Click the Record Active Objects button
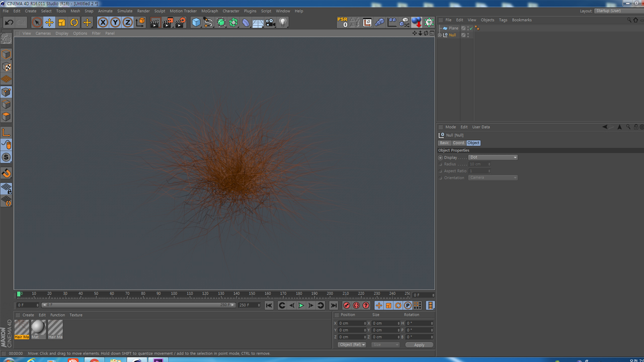 347,305
